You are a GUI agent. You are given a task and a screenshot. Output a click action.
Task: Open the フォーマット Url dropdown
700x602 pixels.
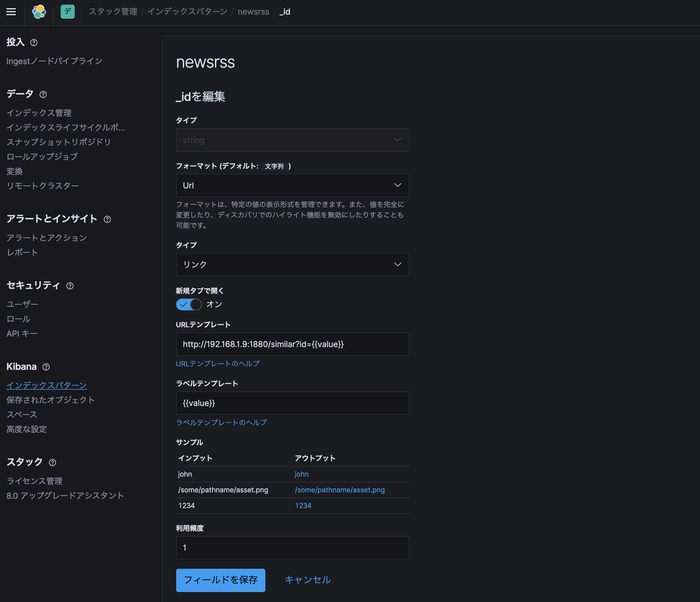pyautogui.click(x=292, y=185)
